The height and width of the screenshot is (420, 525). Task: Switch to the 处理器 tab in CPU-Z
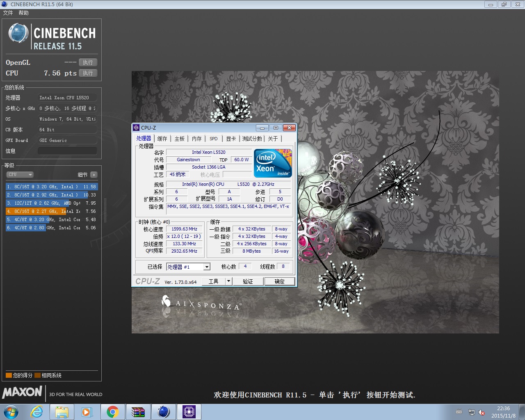[x=144, y=139]
